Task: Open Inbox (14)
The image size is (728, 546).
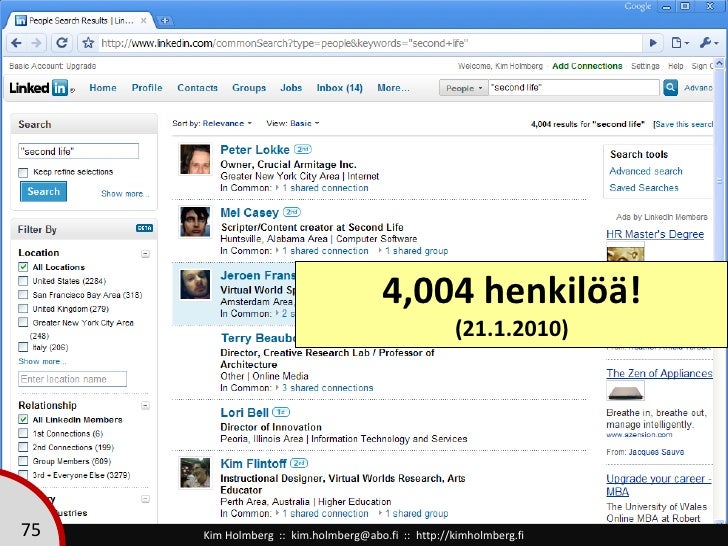Action: click(339, 88)
